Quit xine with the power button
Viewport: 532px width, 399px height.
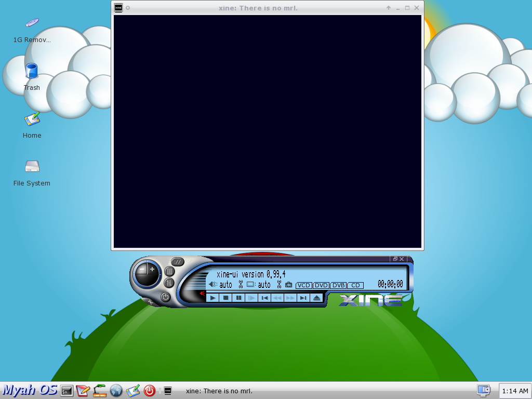(166, 297)
